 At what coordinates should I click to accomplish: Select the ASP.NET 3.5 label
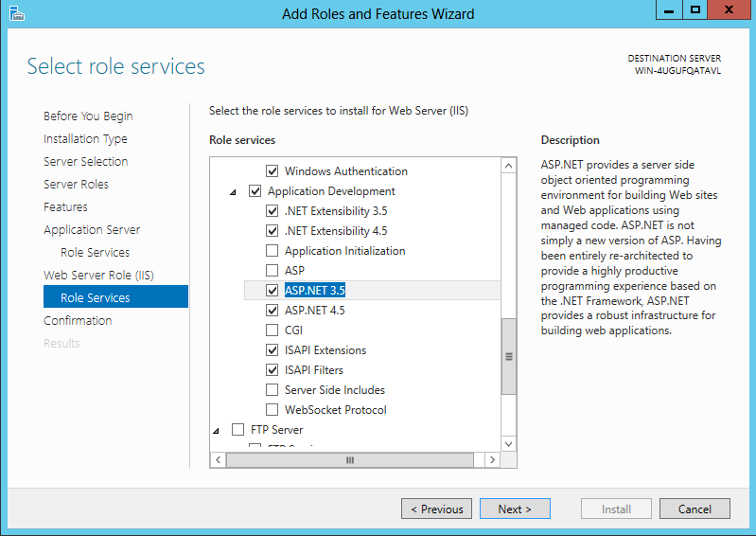(x=315, y=291)
